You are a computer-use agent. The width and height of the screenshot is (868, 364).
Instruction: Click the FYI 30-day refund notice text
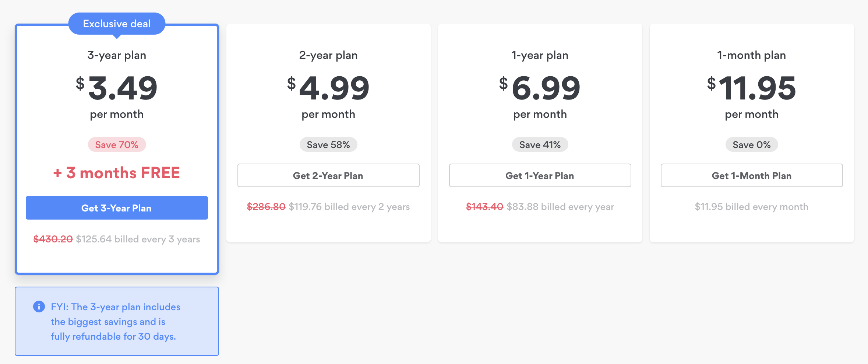[x=115, y=322]
